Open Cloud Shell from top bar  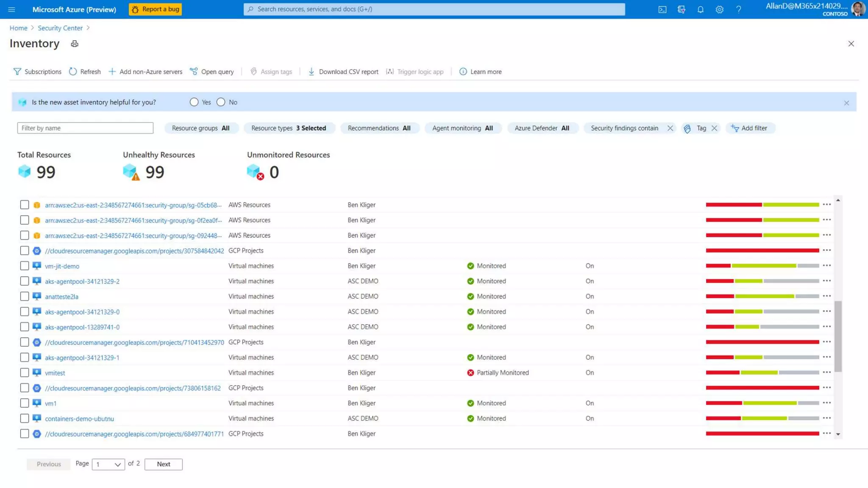[662, 9]
